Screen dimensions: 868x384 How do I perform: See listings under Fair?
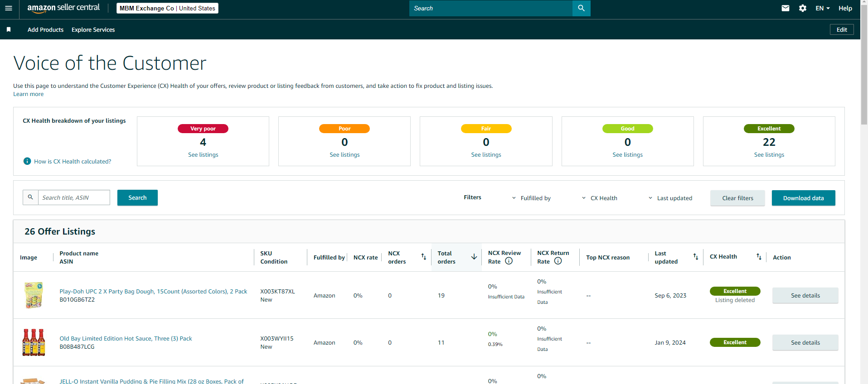click(x=486, y=154)
